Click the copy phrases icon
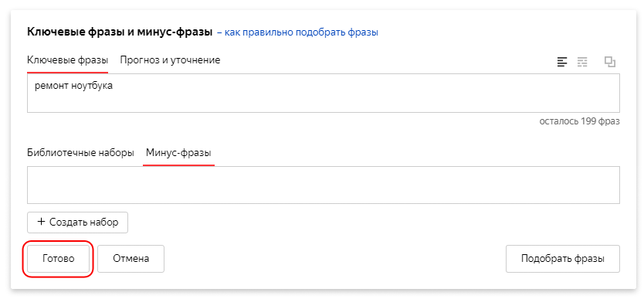Image resolution: width=644 pixels, height=299 pixels. tap(610, 62)
